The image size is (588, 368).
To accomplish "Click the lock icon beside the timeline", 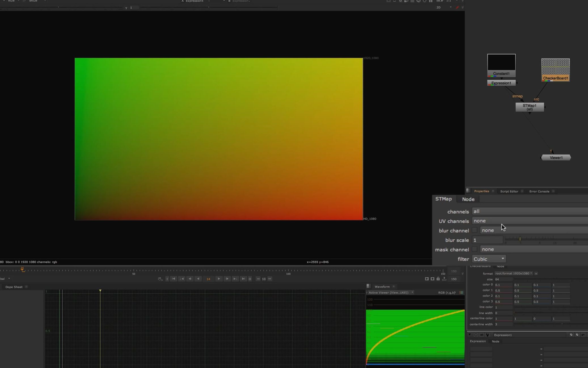I will pos(438,279).
